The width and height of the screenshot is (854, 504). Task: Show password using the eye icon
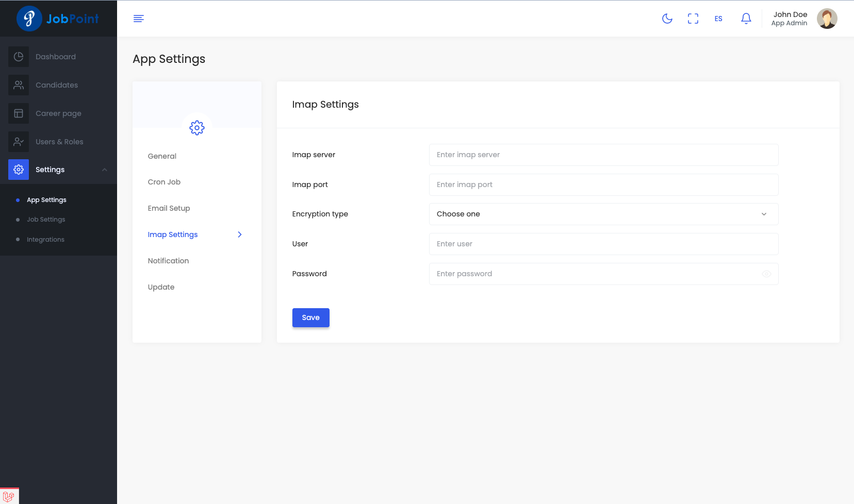point(766,274)
